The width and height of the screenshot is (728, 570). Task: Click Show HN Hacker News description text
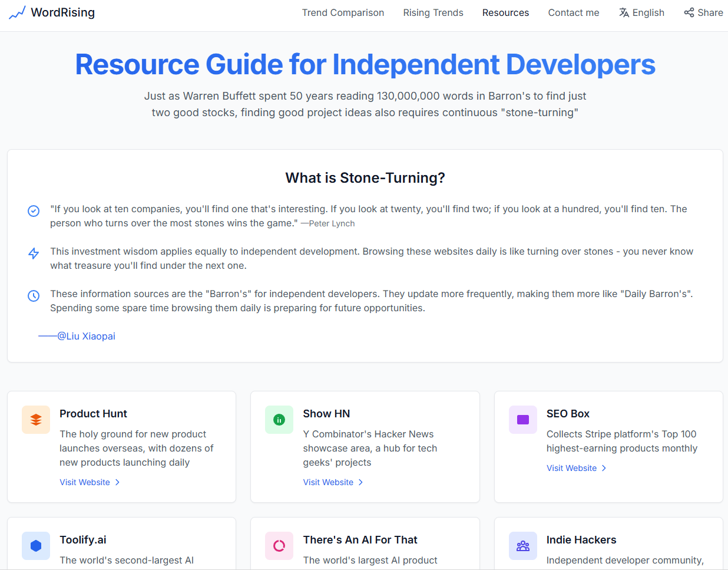(x=370, y=448)
